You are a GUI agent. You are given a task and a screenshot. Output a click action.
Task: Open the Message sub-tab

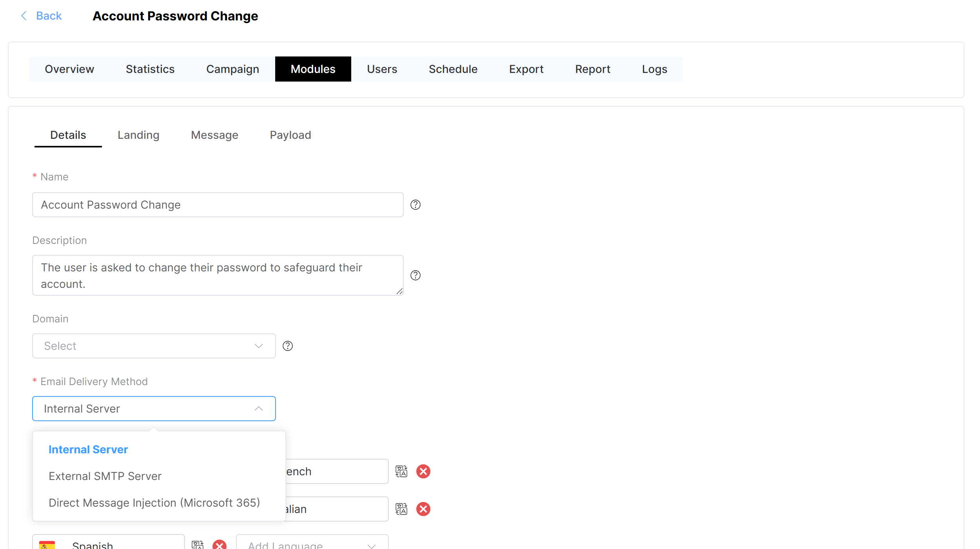(214, 135)
